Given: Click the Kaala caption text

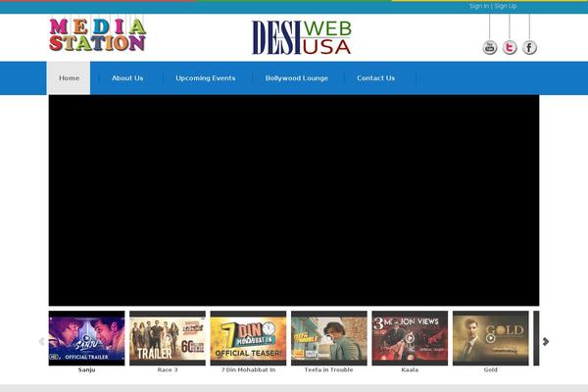Looking at the screenshot, I should point(410,369).
